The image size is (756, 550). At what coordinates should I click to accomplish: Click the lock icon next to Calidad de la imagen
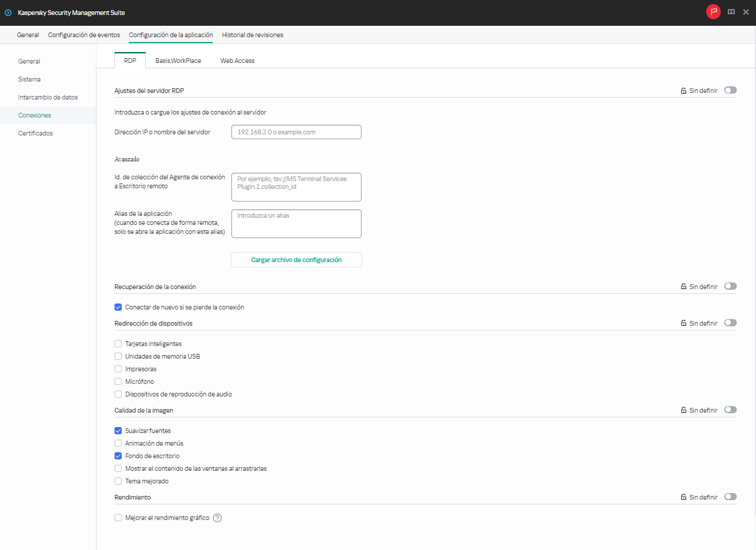point(683,410)
